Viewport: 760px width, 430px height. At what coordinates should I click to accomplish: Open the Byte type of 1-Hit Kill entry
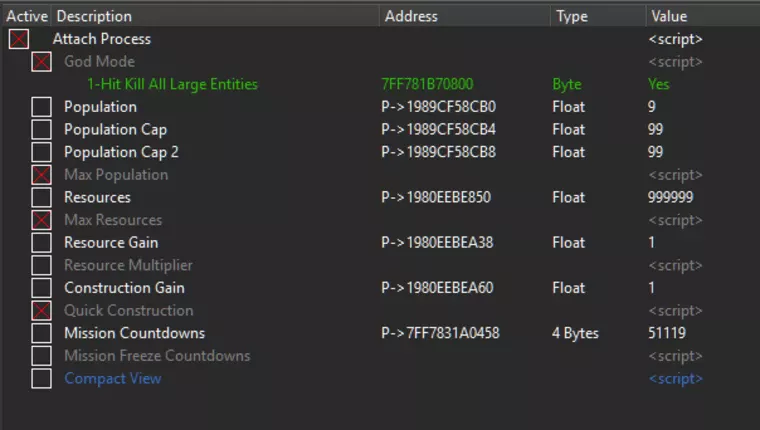pos(566,84)
